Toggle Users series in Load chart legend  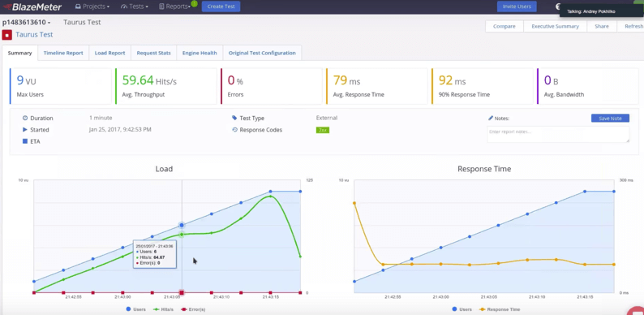tap(135, 309)
